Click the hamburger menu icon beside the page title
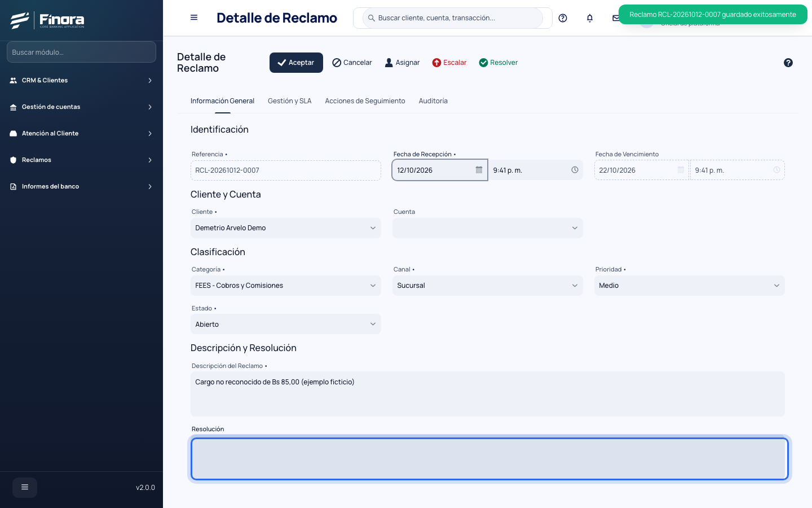812x508 pixels. pos(194,17)
